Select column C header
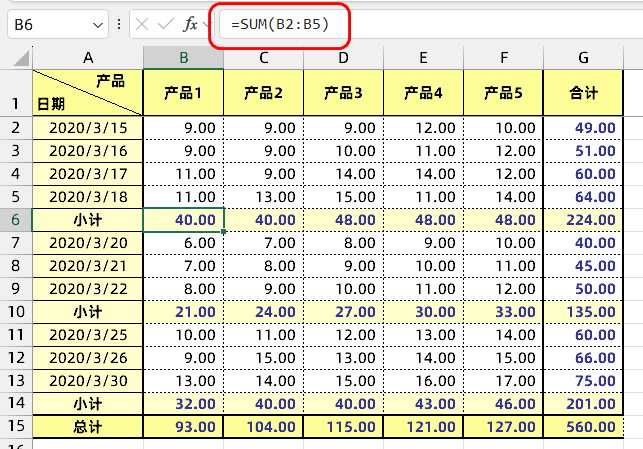This screenshot has height=449, width=643. 263,58
